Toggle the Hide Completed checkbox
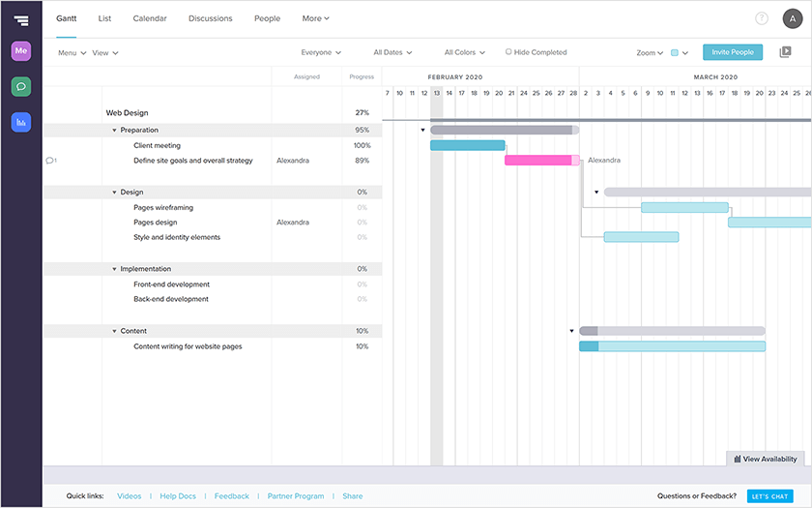 [x=508, y=52]
